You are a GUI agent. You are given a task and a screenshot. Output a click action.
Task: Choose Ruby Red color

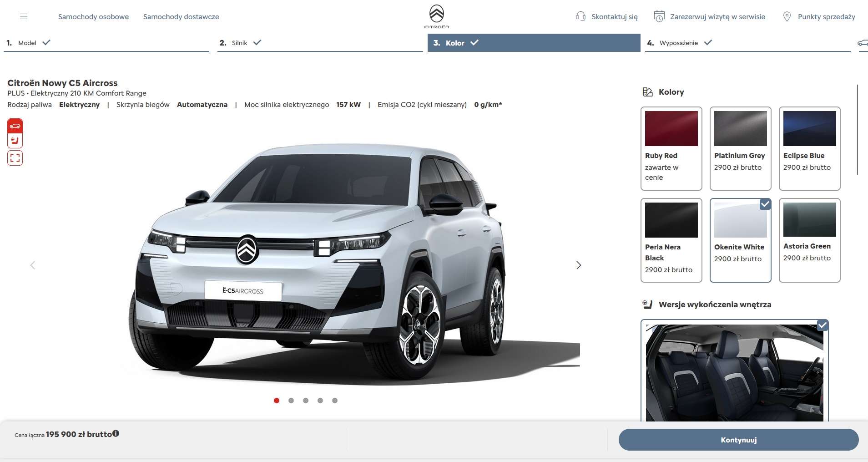click(x=671, y=148)
